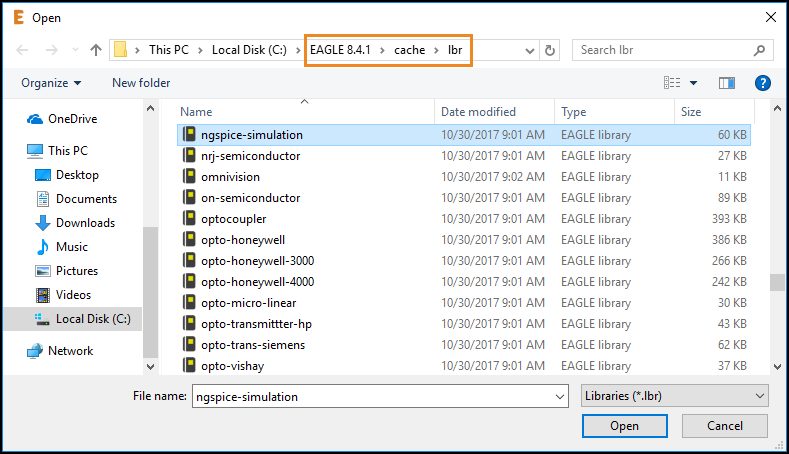The image size is (789, 454).
Task: Select the optocoupler library icon
Action: 189,218
